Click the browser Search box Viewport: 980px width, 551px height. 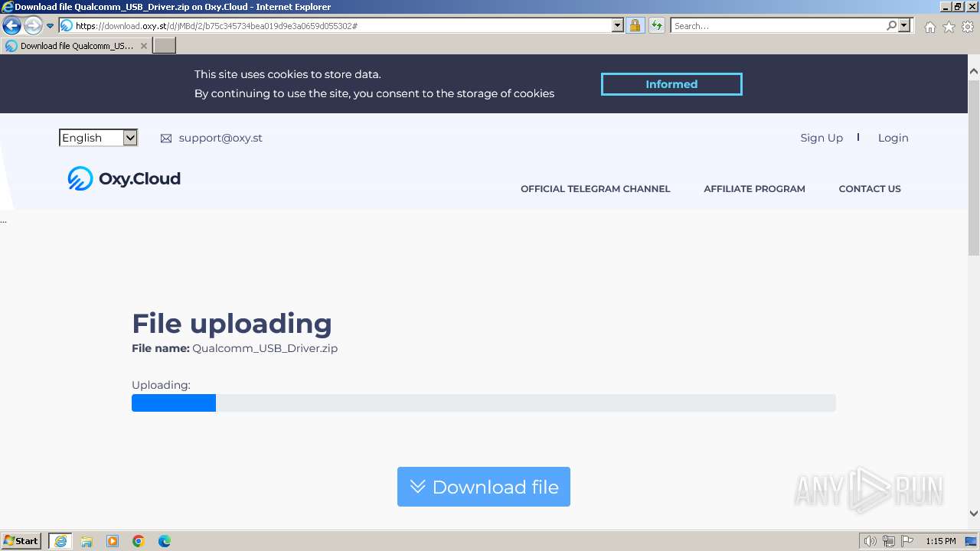coord(778,26)
